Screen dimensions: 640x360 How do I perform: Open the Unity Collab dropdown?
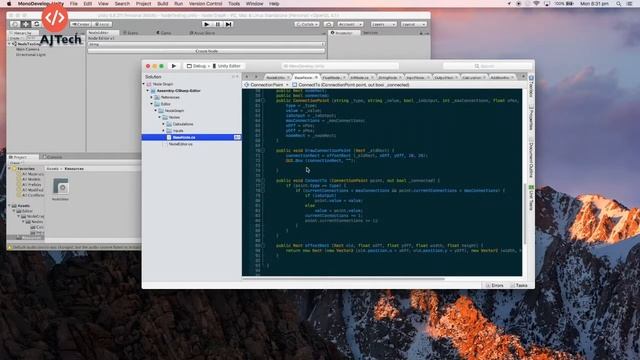tap(307, 24)
